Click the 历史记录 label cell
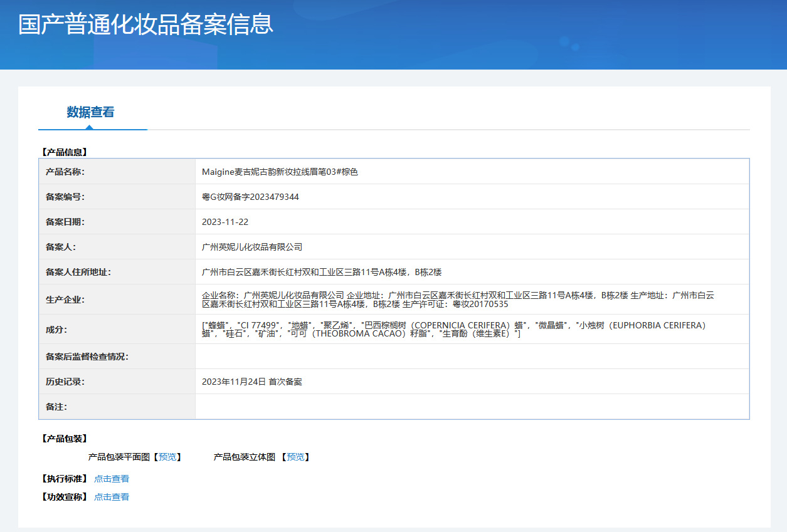The width and height of the screenshot is (787, 532). tap(117, 382)
